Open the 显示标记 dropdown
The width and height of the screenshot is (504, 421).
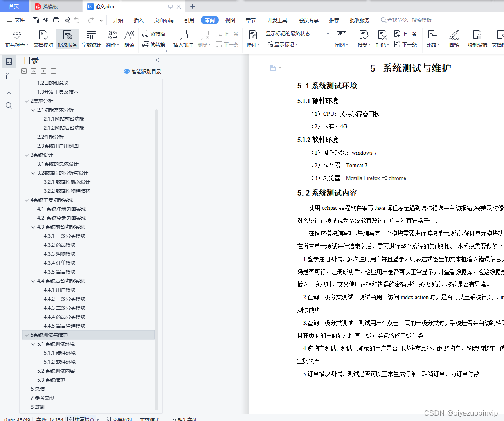coord(282,44)
